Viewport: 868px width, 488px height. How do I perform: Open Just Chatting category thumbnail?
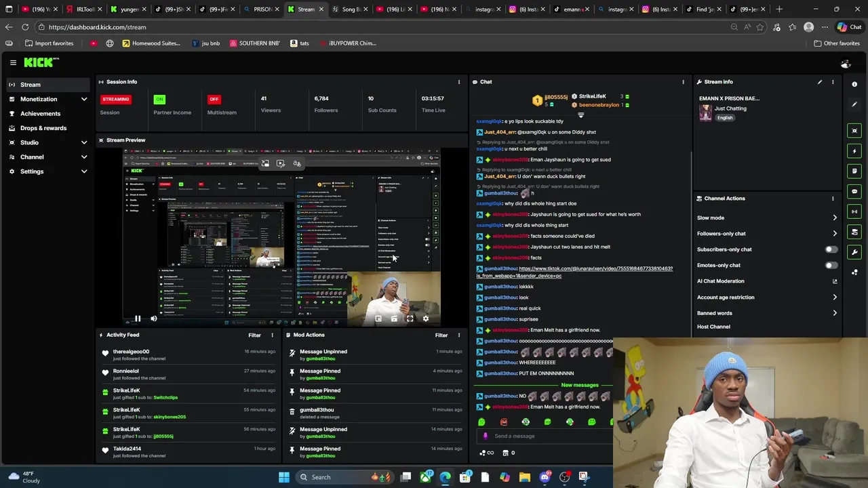click(705, 113)
